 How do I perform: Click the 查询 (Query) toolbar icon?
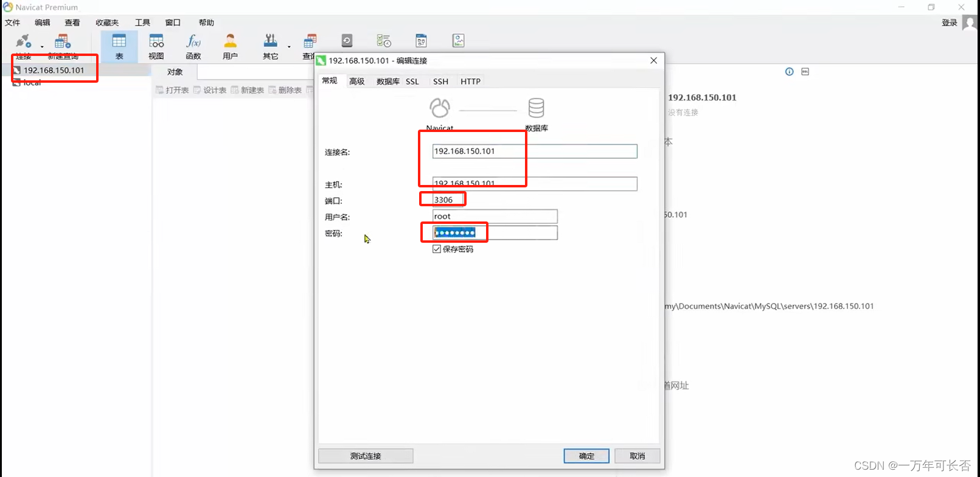pyautogui.click(x=310, y=47)
